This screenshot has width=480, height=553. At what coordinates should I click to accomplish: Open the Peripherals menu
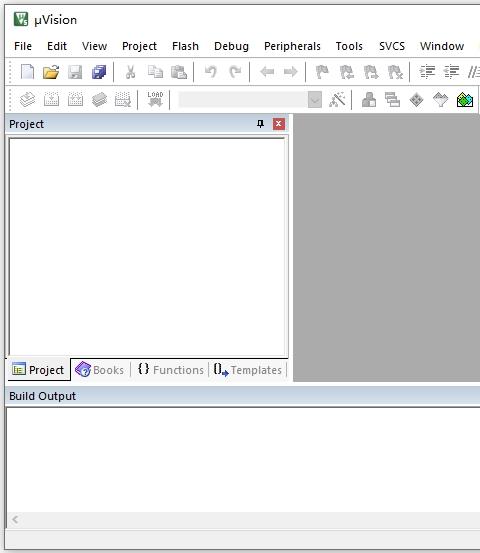292,46
